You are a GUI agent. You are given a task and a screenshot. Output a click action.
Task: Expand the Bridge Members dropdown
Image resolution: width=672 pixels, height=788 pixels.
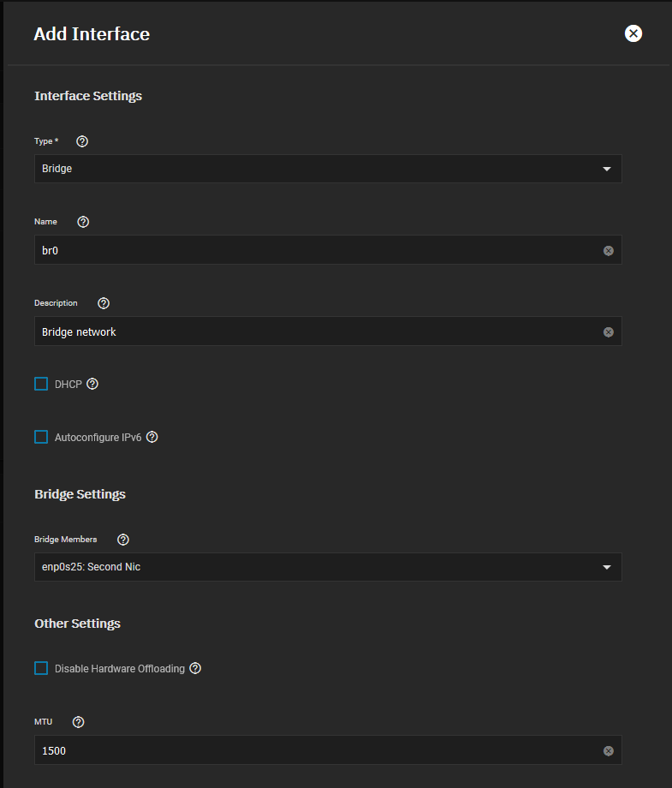point(328,567)
